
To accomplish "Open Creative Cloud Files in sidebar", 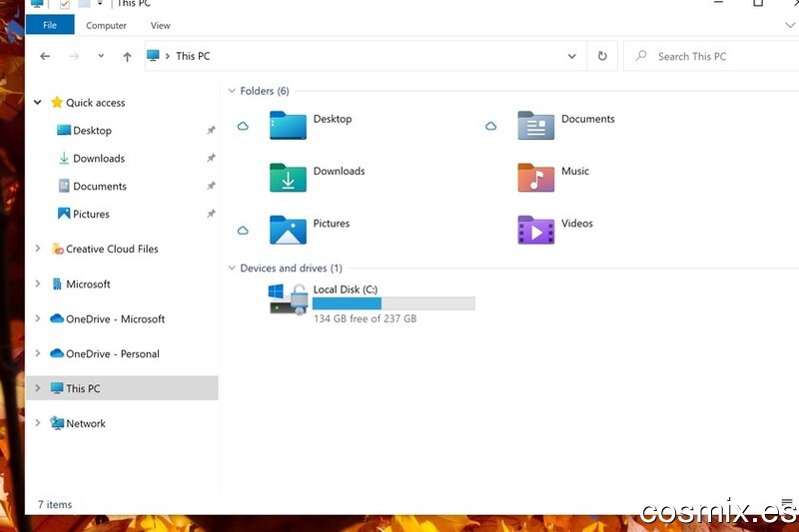I will click(x=112, y=249).
